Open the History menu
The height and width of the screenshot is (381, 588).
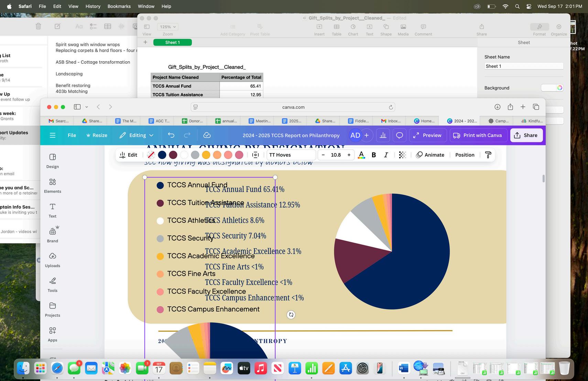(x=93, y=6)
